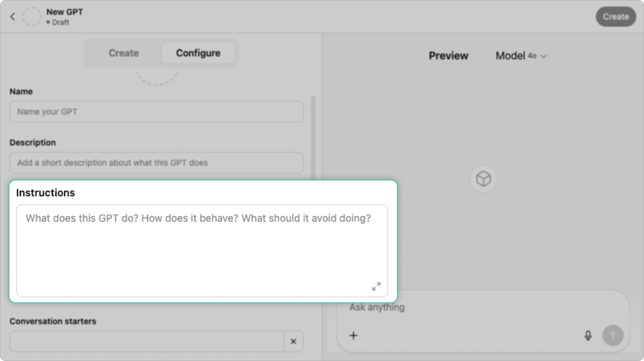Click the Ask anything chat input

[x=463, y=307]
